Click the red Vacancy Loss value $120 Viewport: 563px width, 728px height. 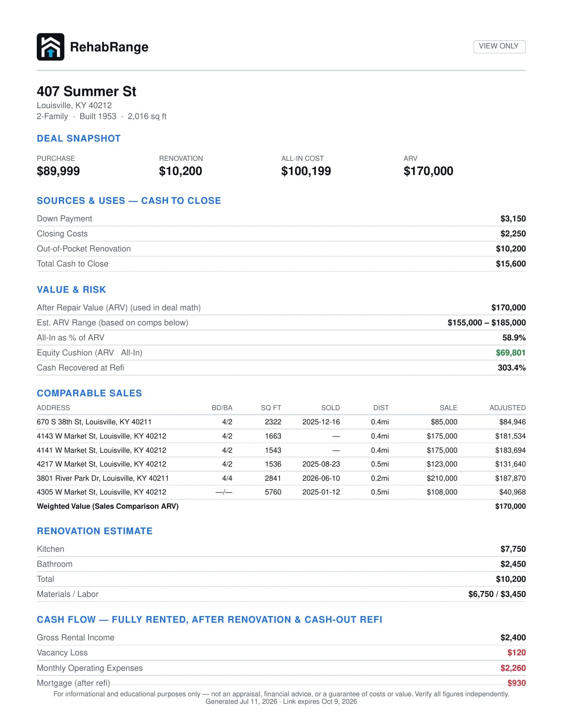point(517,652)
